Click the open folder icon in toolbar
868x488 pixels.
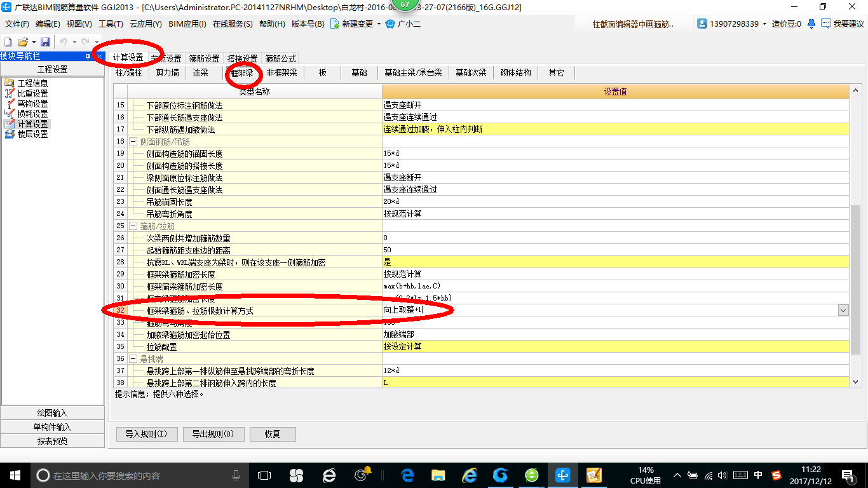pyautogui.click(x=22, y=42)
